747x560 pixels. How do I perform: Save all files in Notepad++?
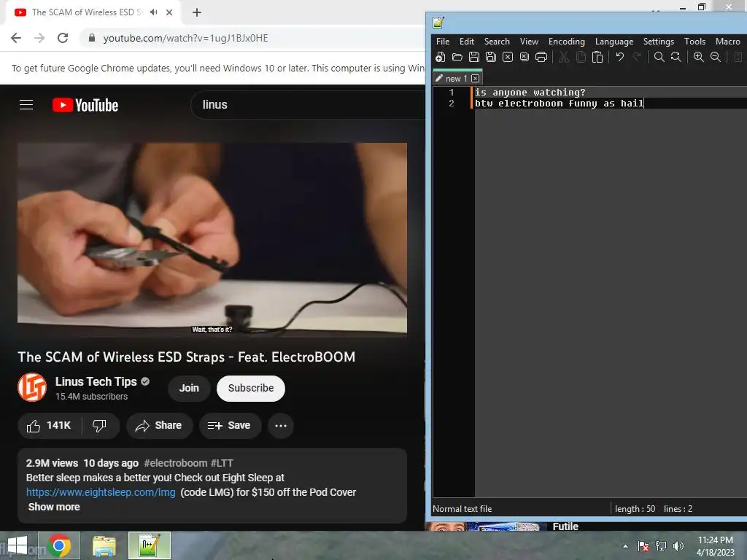(491, 57)
